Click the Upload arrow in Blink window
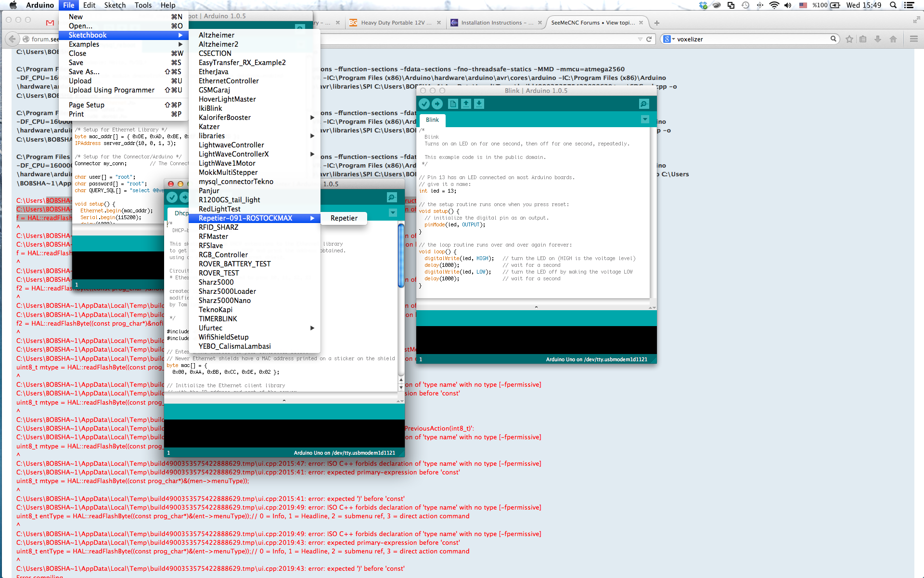This screenshot has width=924, height=578. (x=437, y=104)
